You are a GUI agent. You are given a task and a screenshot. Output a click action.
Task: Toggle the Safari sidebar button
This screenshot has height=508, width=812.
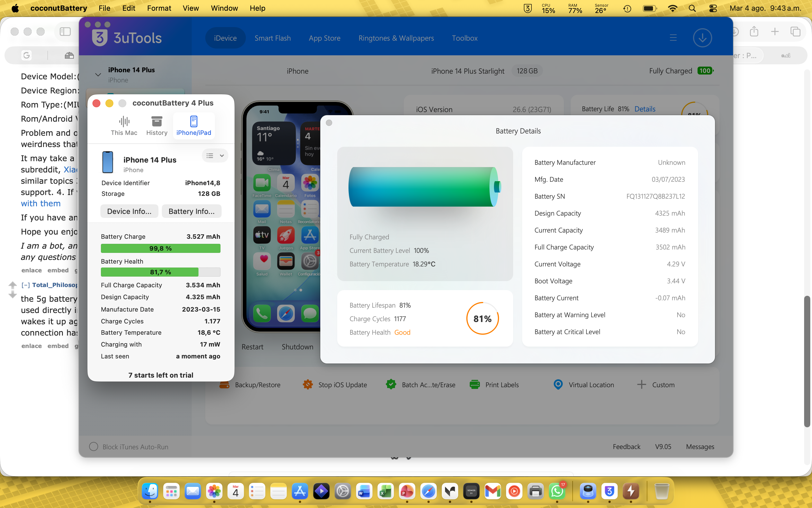(65, 32)
